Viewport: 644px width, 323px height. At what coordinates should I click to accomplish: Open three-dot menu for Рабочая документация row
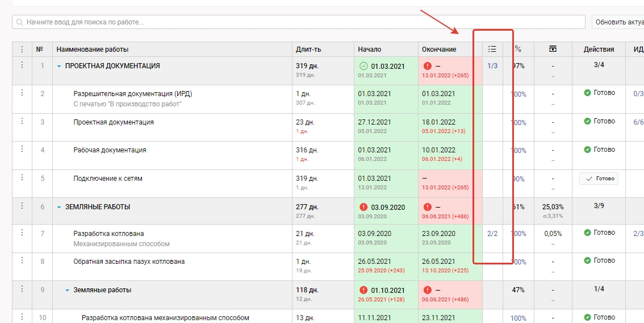[22, 150]
